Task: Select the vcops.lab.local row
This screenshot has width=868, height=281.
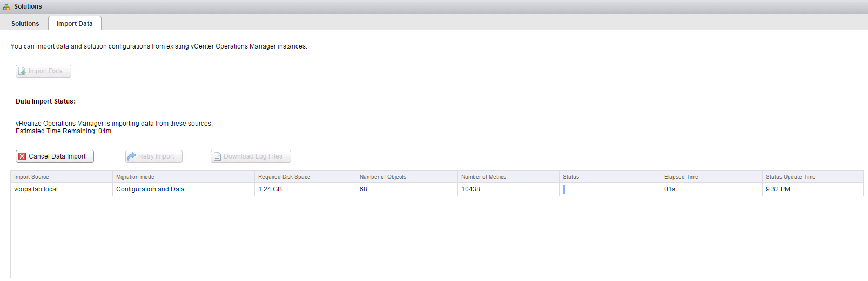Action: pos(437,189)
